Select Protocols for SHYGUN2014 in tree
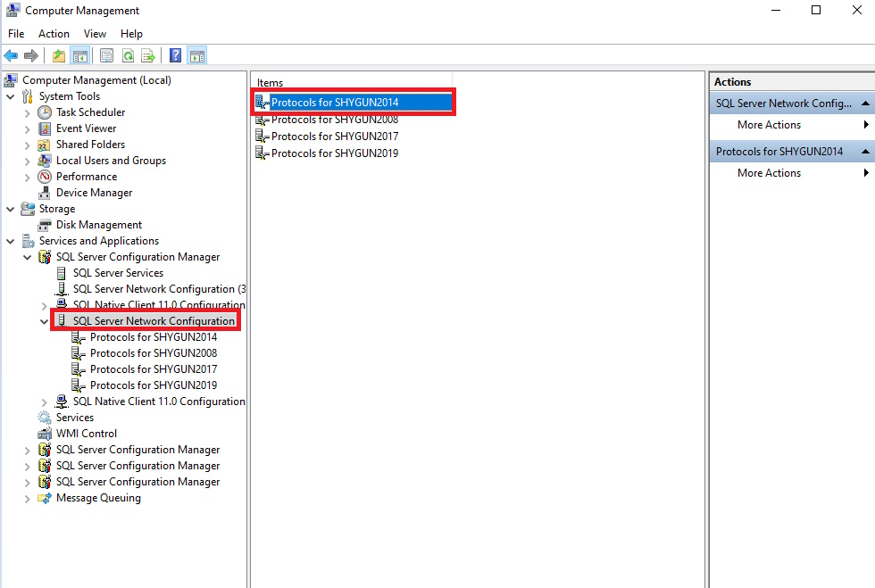This screenshot has width=875, height=588. [x=154, y=337]
